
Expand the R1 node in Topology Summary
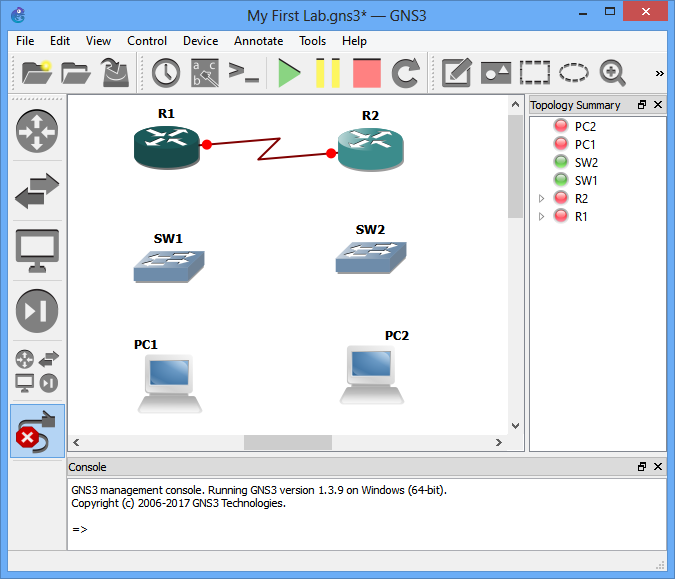coord(542,217)
